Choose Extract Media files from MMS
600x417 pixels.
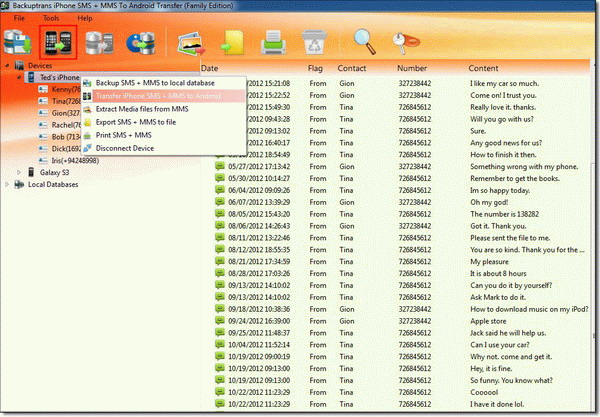click(164, 109)
